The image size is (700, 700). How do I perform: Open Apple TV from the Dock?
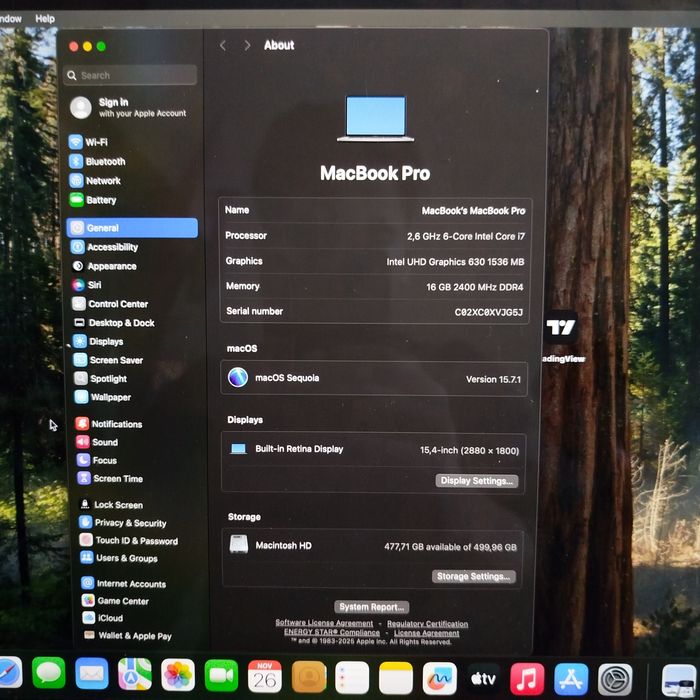coord(483,679)
